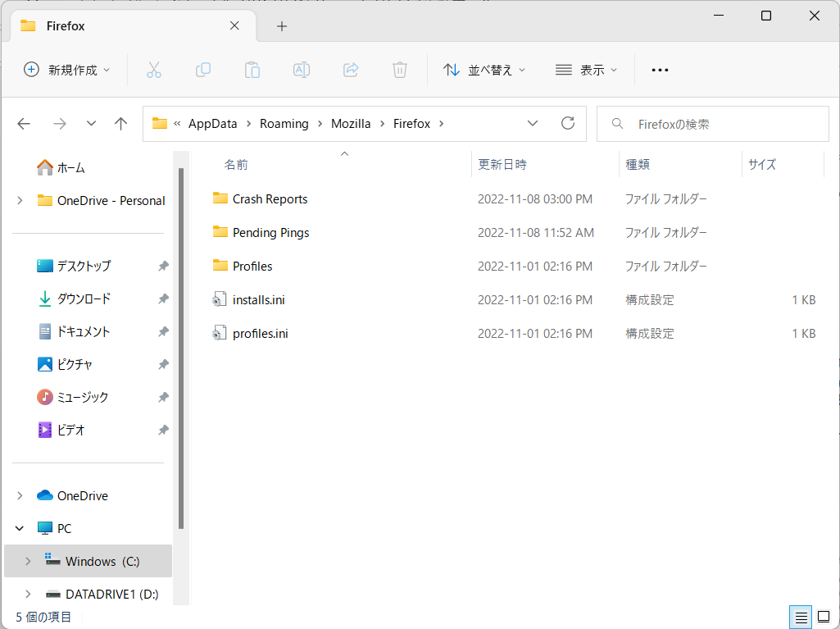Click the Copy icon in toolbar
840x629 pixels.
pyautogui.click(x=203, y=70)
